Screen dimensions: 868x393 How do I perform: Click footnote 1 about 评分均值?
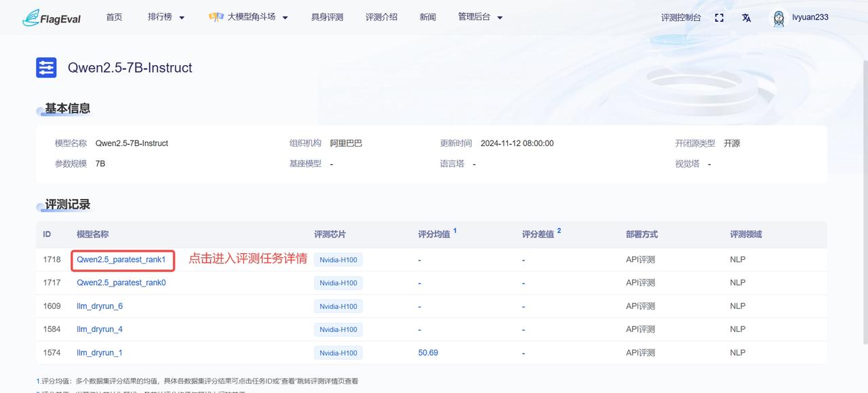(197, 381)
